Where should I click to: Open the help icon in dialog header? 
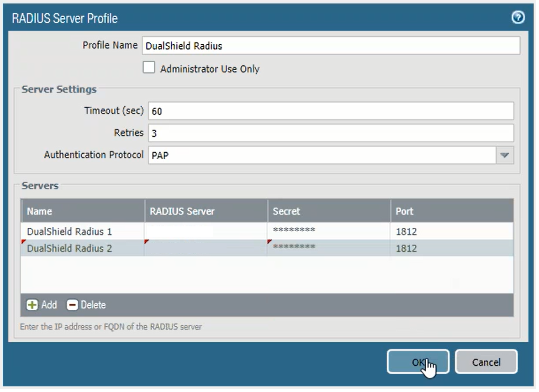[518, 18]
